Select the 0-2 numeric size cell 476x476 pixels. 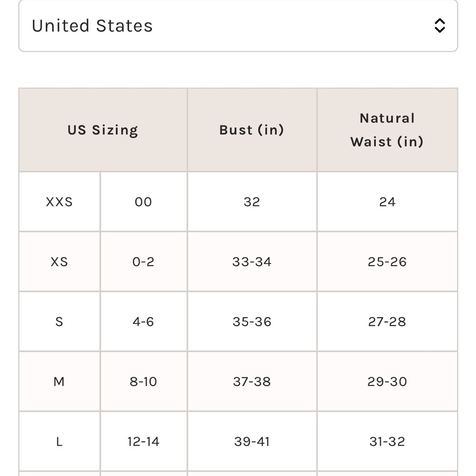(x=144, y=261)
